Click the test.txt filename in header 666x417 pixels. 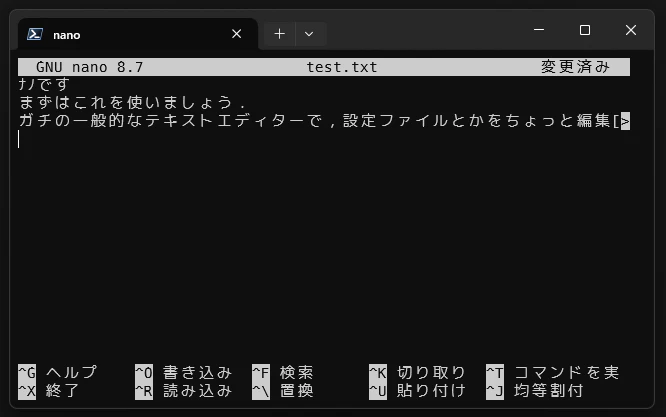[x=342, y=67]
